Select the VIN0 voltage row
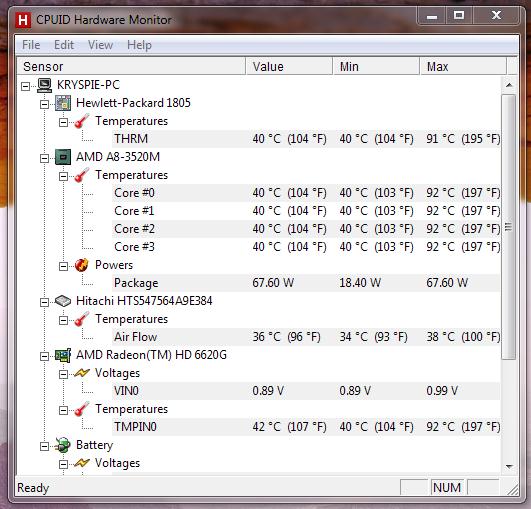 [306, 391]
